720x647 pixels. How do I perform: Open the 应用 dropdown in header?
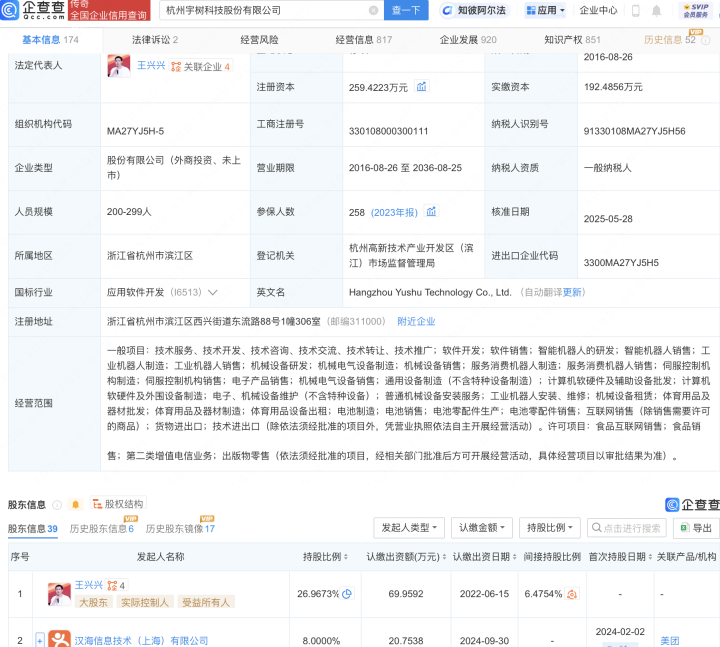pos(545,10)
